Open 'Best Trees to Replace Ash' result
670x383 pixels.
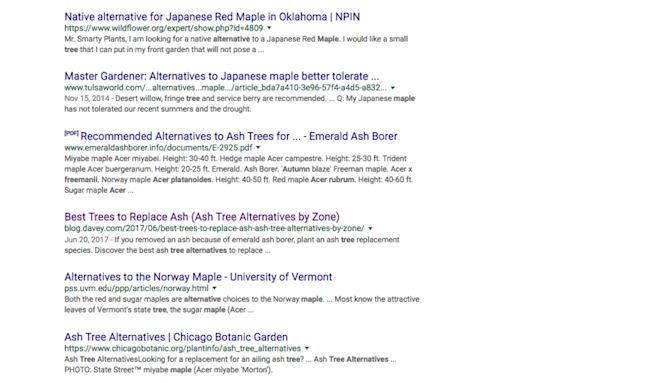[x=202, y=217]
